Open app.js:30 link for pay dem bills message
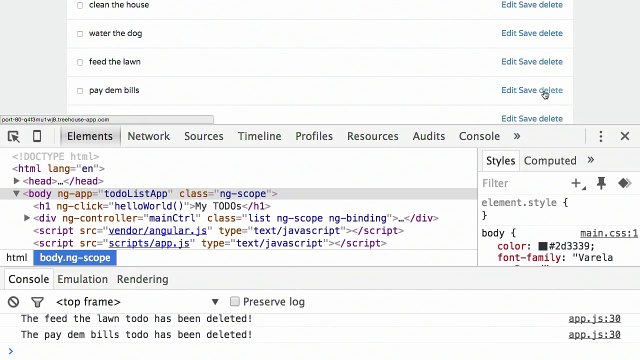The height and width of the screenshot is (360, 640). click(x=594, y=334)
